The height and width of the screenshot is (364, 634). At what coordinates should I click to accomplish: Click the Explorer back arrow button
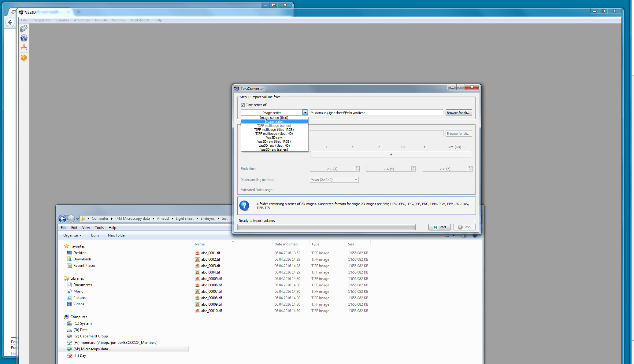(62, 219)
